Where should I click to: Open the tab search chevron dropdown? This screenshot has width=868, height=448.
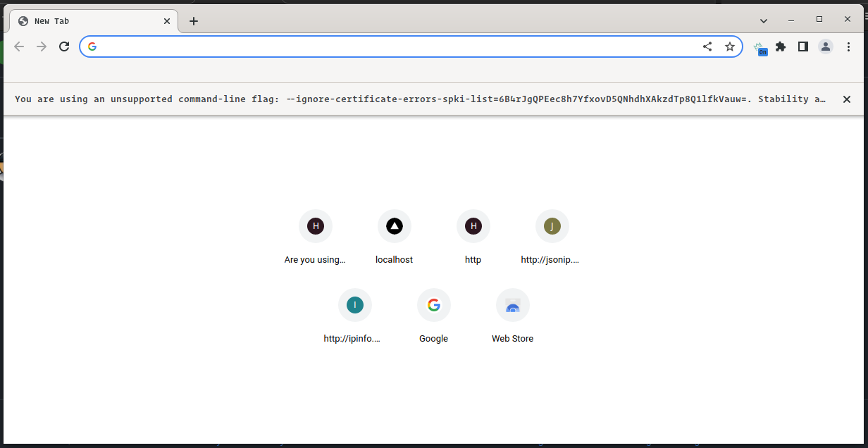764,20
